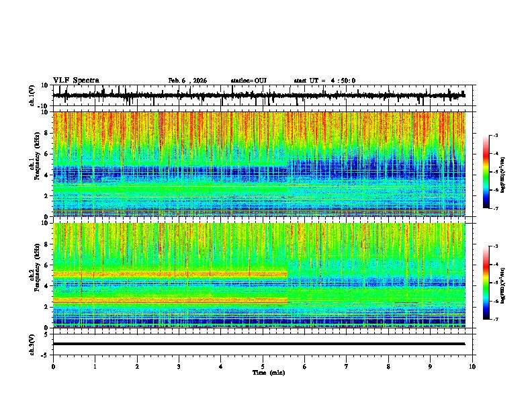
Task: Click the "-7" label below ch.2 color bar
Action: (x=495, y=319)
